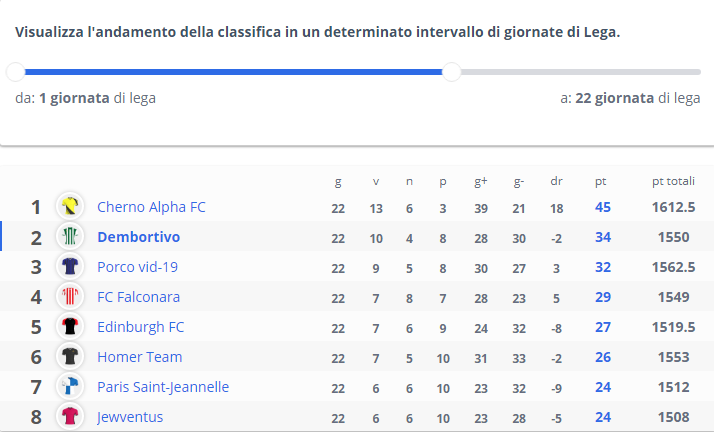The width and height of the screenshot is (714, 432).
Task: Click Dembortivo green striped jersey icon
Action: pos(70,236)
